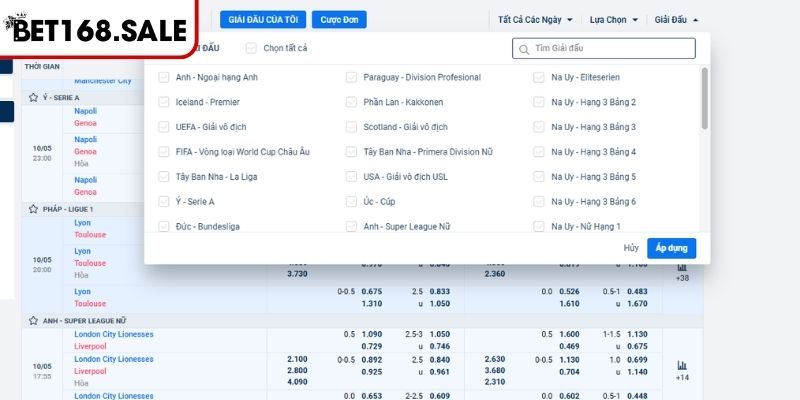
Task: Select the Na Uy - Eliteserien checkbox
Action: pos(539,77)
